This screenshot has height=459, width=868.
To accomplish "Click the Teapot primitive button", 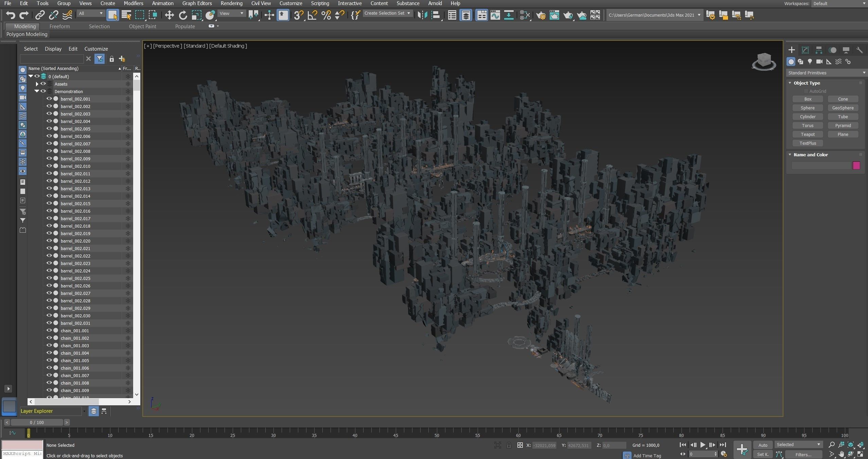I will tap(808, 135).
